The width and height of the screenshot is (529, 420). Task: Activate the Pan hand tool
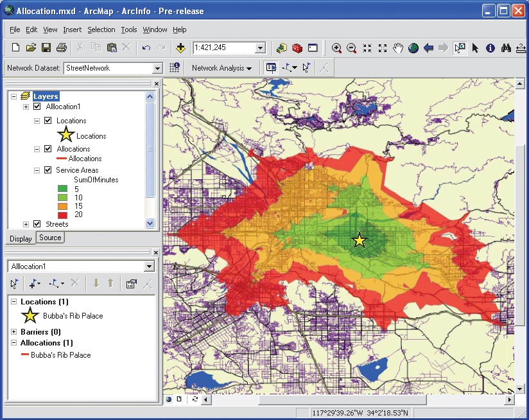click(398, 48)
